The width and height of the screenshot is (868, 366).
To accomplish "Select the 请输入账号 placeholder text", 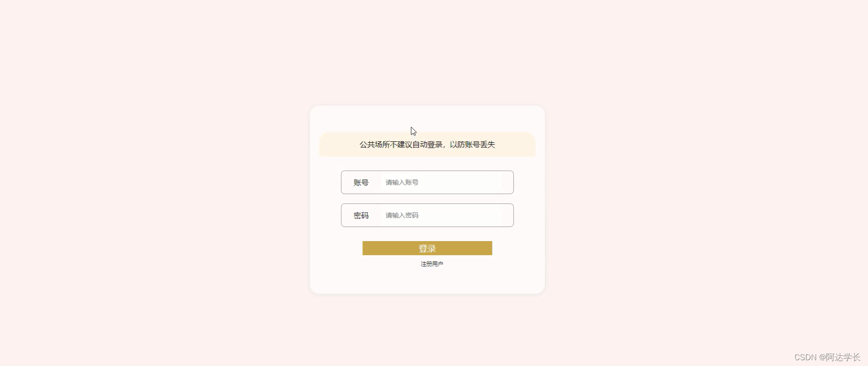I will click(x=402, y=183).
